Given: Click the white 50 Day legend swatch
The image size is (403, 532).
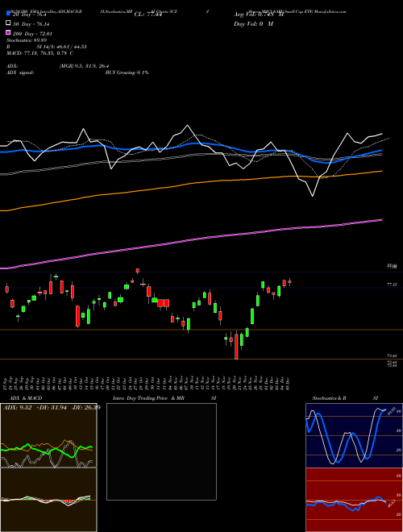Looking at the screenshot, I should (x=9, y=23).
